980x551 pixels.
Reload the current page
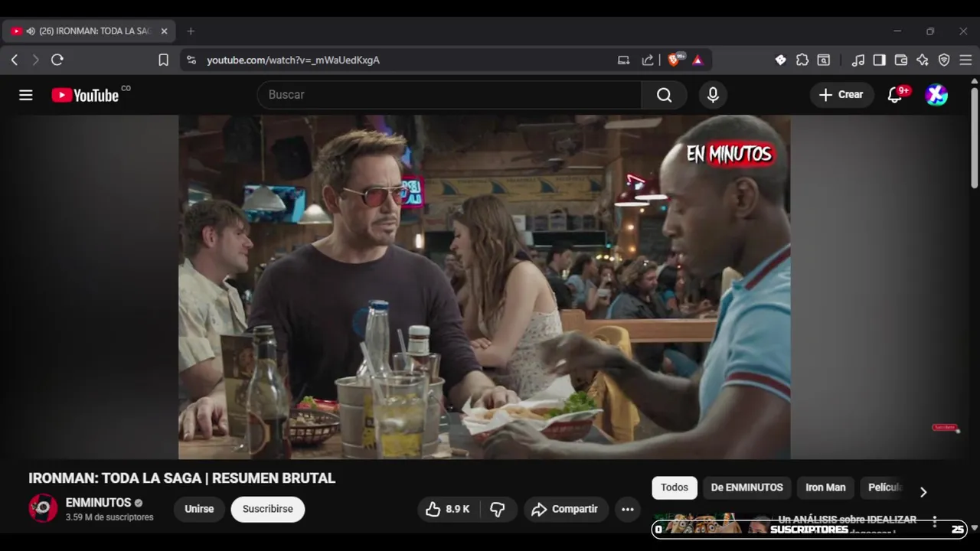click(x=57, y=60)
